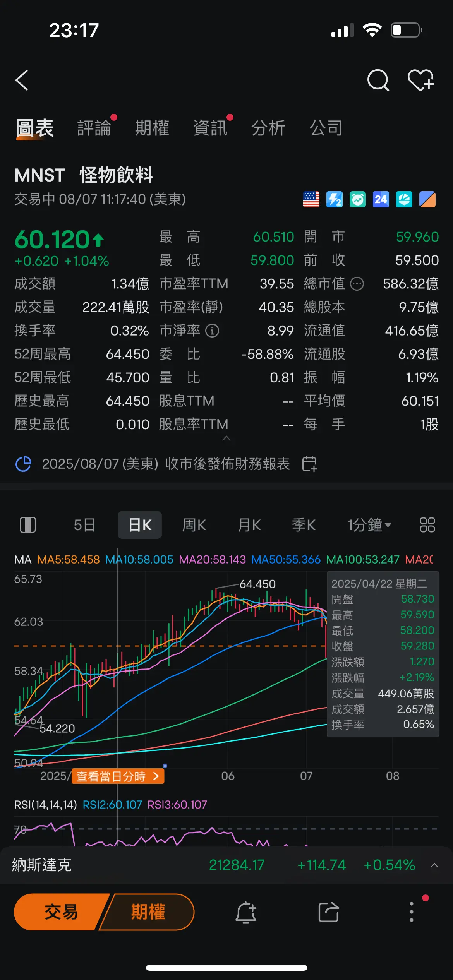453x980 pixels.
Task: Tap the MA100:53.247 indicator label
Action: (363, 560)
